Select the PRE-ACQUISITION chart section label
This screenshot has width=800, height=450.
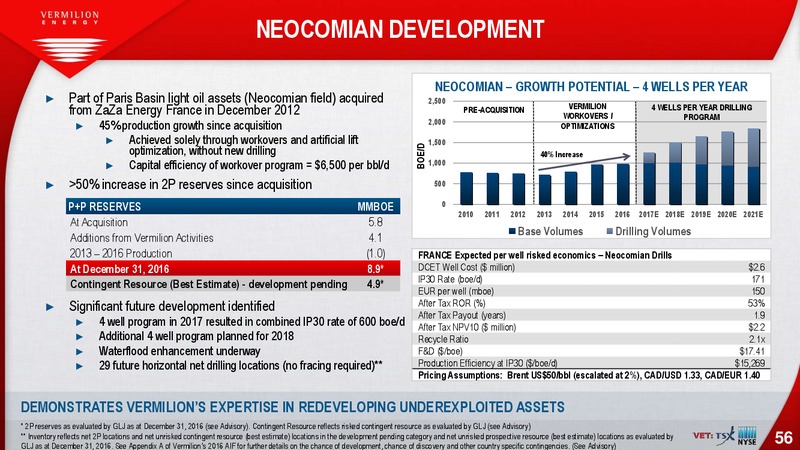tap(493, 110)
